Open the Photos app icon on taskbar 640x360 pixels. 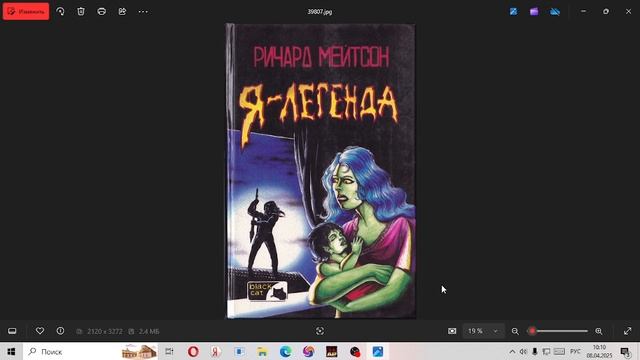378,351
